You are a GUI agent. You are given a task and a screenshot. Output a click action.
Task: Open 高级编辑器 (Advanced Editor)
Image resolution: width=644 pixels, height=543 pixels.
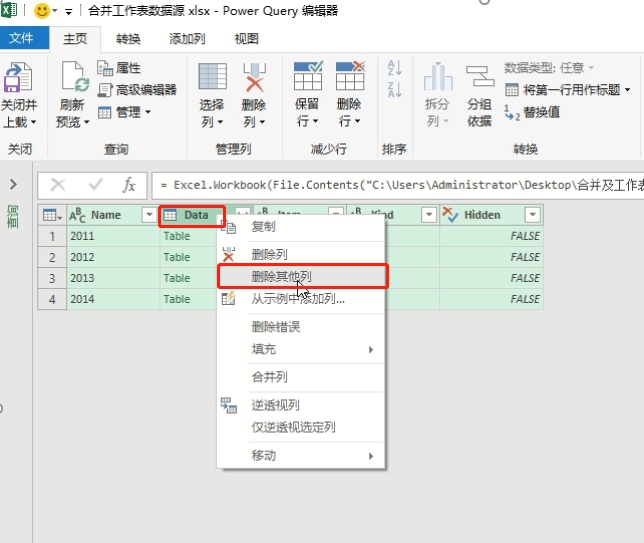(x=137, y=90)
